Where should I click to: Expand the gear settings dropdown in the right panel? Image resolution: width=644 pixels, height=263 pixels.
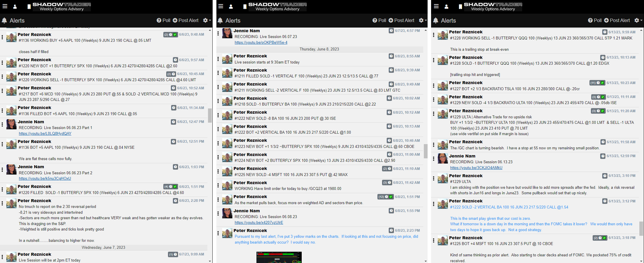click(638, 20)
